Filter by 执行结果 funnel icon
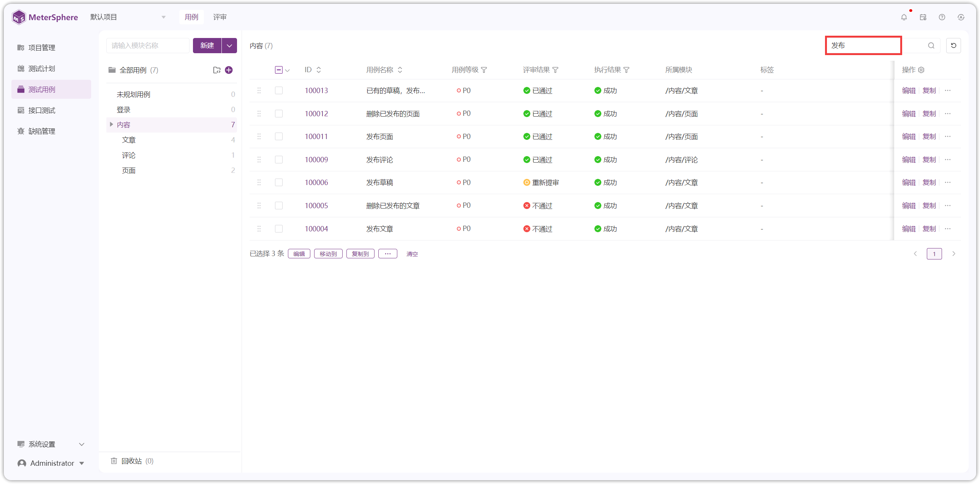The height and width of the screenshot is (484, 980). coord(627,70)
